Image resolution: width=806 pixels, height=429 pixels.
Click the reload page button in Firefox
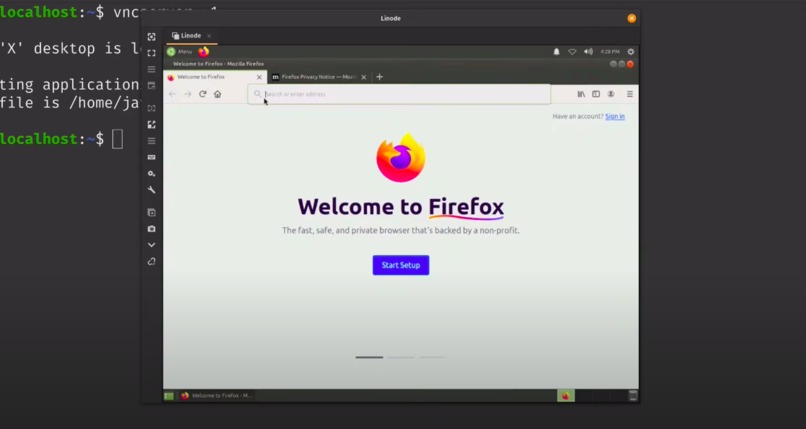tap(203, 94)
